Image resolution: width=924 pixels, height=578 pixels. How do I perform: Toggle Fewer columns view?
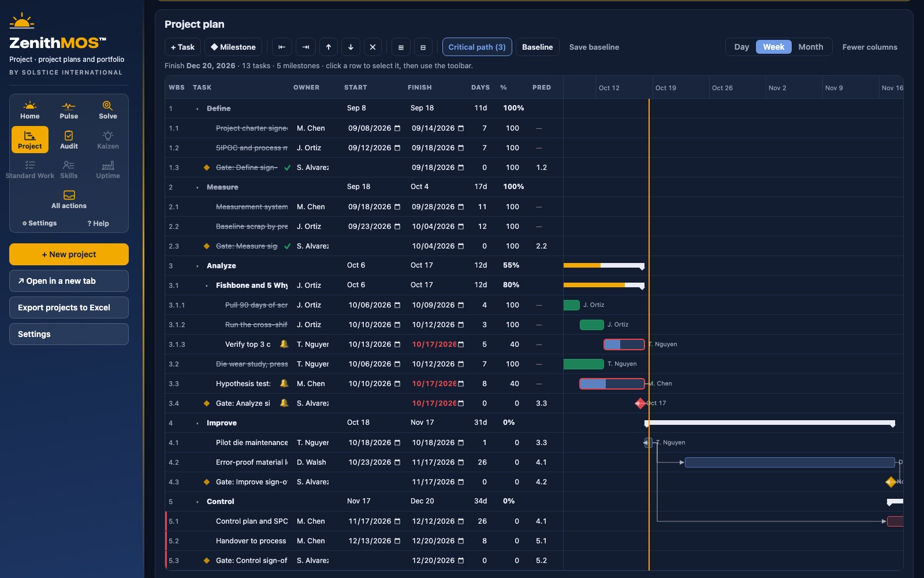[870, 47]
